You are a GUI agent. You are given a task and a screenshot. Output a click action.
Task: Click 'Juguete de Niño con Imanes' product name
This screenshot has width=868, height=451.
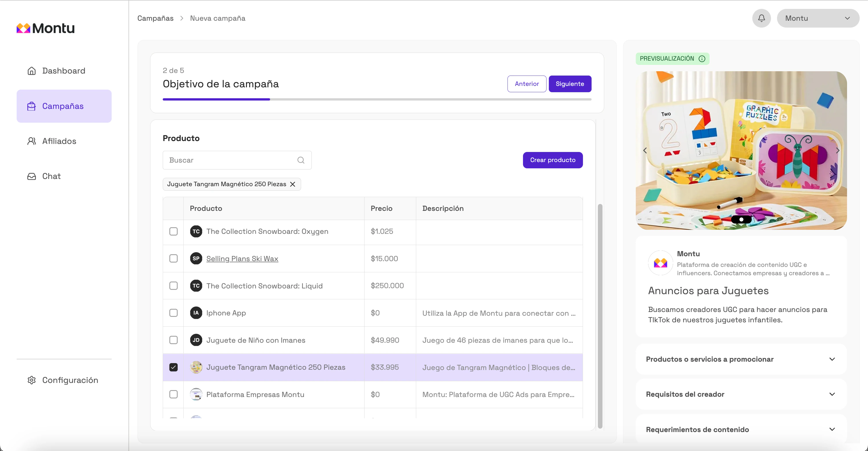click(x=256, y=340)
